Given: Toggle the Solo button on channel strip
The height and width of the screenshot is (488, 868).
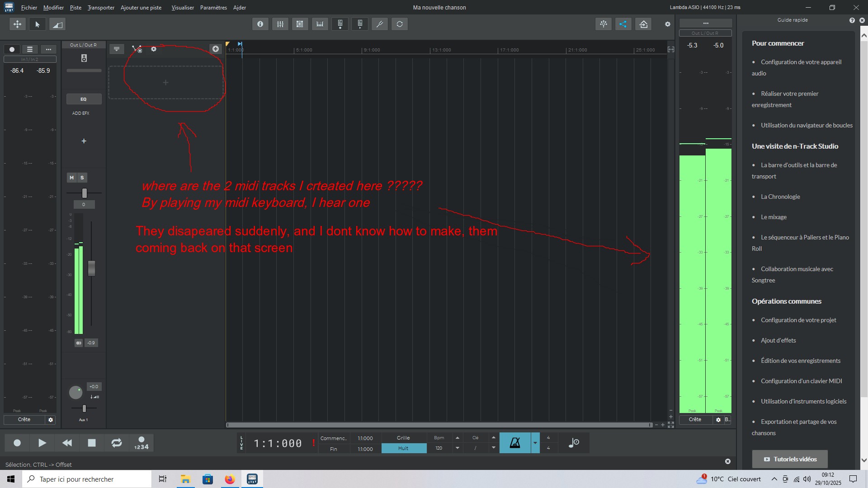Looking at the screenshot, I should (82, 178).
